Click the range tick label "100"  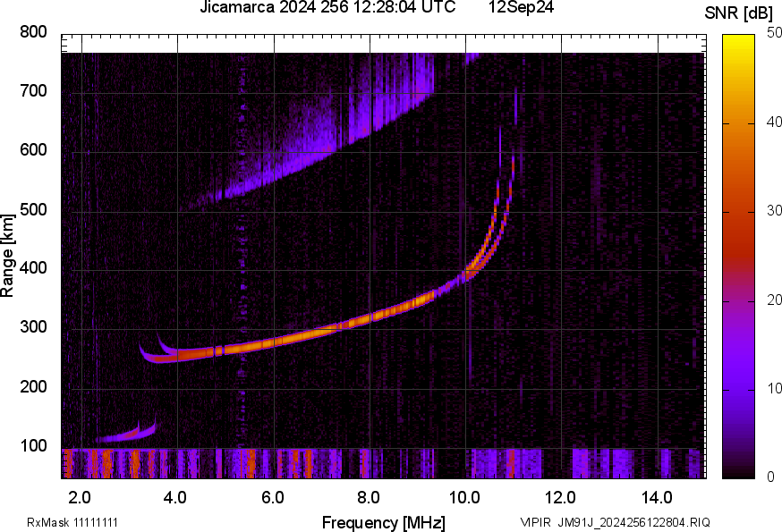(x=33, y=446)
